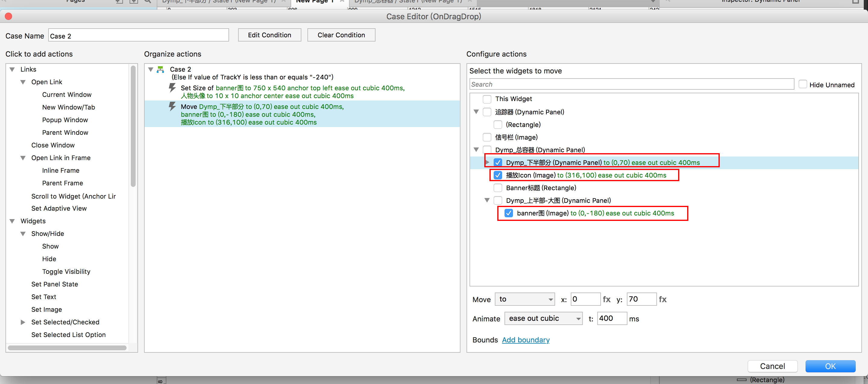868x384 pixels.
Task: Click the horizontal scrollbar under the actions list
Action: 67,348
